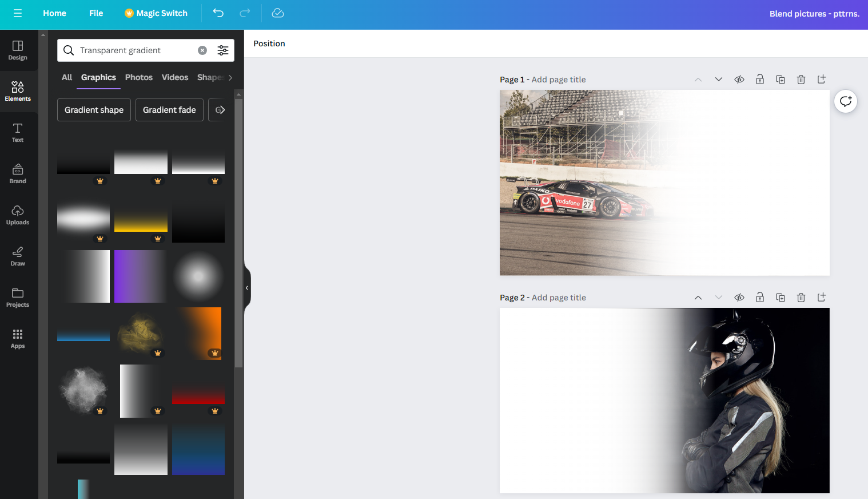Open the Apps sidebar panel
The height and width of the screenshot is (499, 868).
pyautogui.click(x=18, y=339)
